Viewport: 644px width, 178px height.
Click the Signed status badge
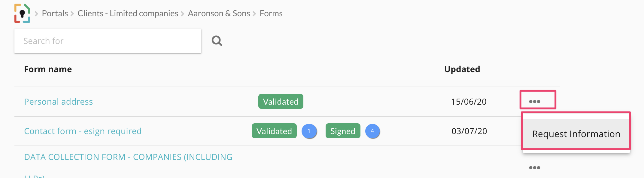click(343, 131)
